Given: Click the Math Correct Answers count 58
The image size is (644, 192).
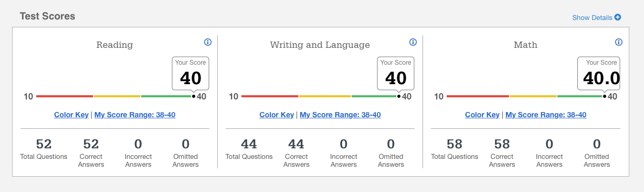Looking at the screenshot, I should [x=502, y=144].
